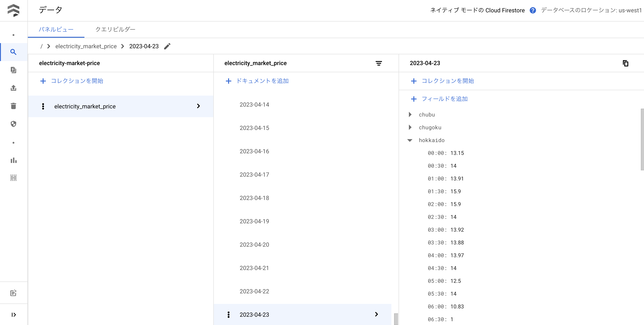Screen dimensions: 644x325
Task: Open indexes using the grid icon
Action: coord(13,178)
